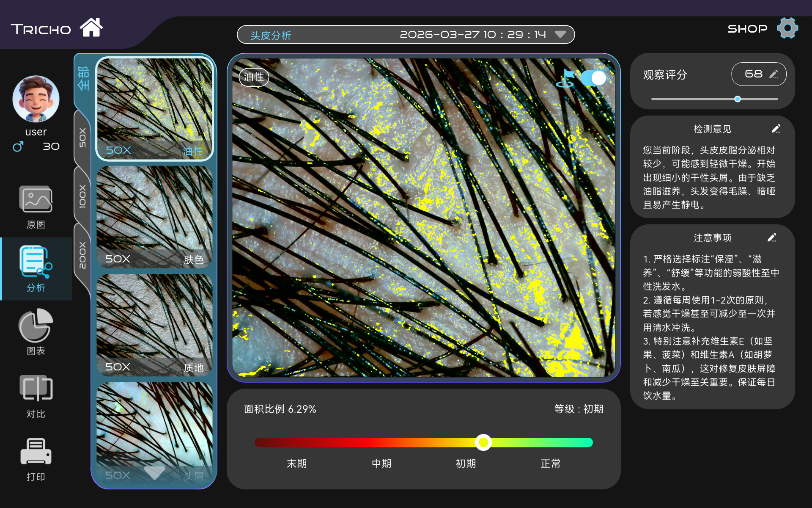Image resolution: width=812 pixels, height=508 pixels.
Task: Switch to the 200X magnification tab
Action: point(82,255)
